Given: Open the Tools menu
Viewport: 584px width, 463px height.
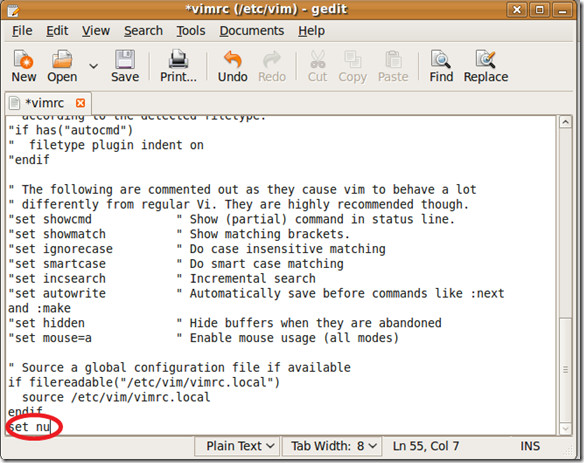Looking at the screenshot, I should (x=191, y=31).
